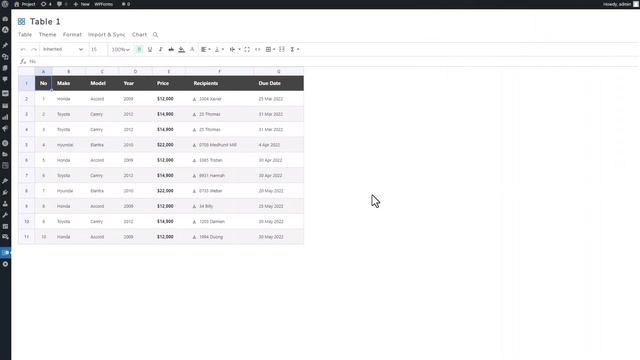This screenshot has width=640, height=360.
Task: Select column A header
Action: pos(43,71)
